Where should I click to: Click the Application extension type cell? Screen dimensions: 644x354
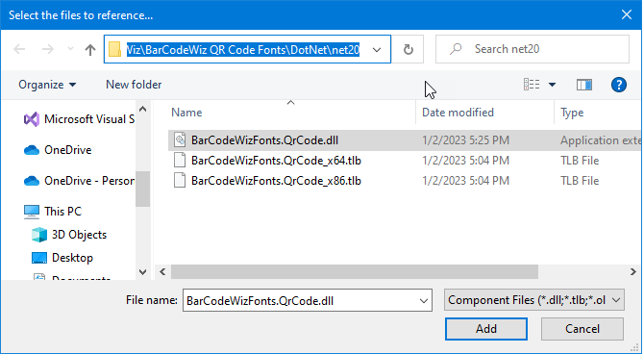click(x=601, y=140)
